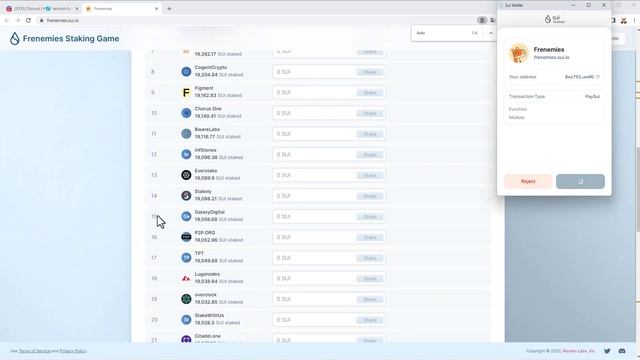This screenshot has width=640, height=360.
Task: Open the extension icon in browser toolbar
Action: click(624, 20)
